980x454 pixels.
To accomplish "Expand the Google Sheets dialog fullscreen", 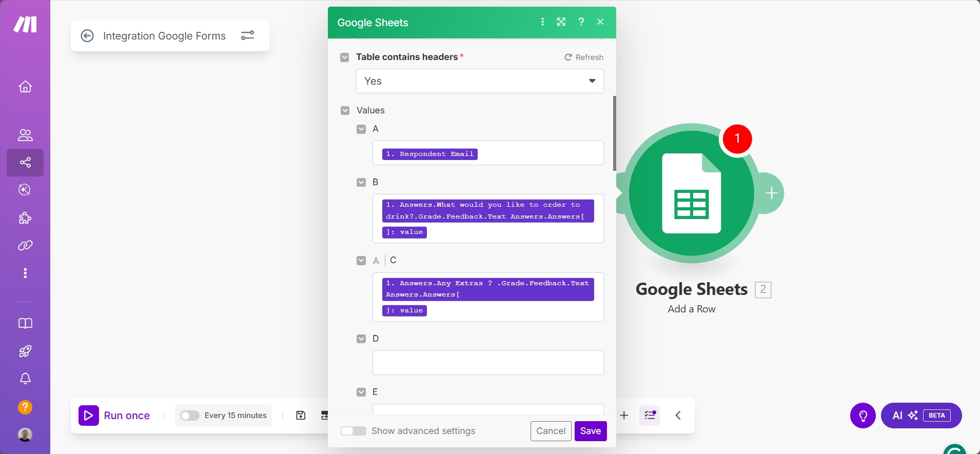I will (x=561, y=22).
